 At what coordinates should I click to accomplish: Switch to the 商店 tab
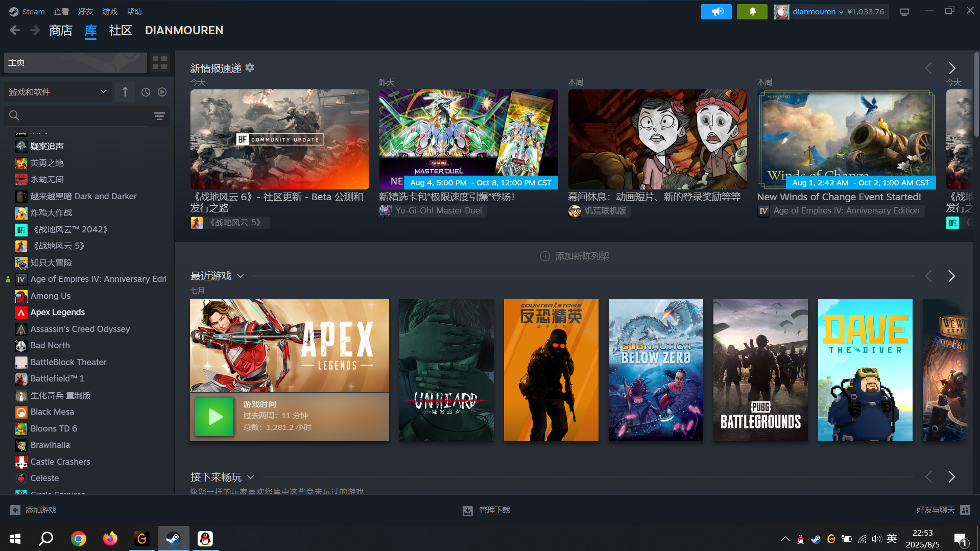pos(61,31)
